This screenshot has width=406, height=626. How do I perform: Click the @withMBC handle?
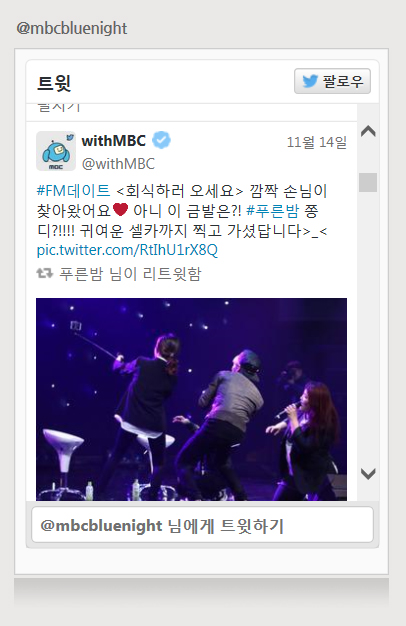pos(118,164)
